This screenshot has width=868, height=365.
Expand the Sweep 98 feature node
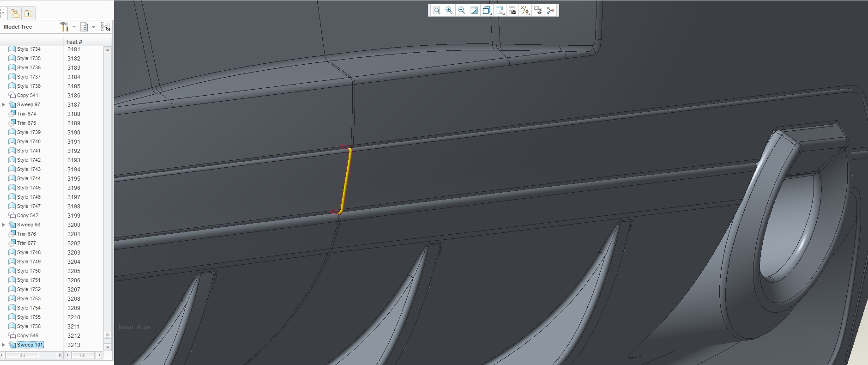point(4,225)
